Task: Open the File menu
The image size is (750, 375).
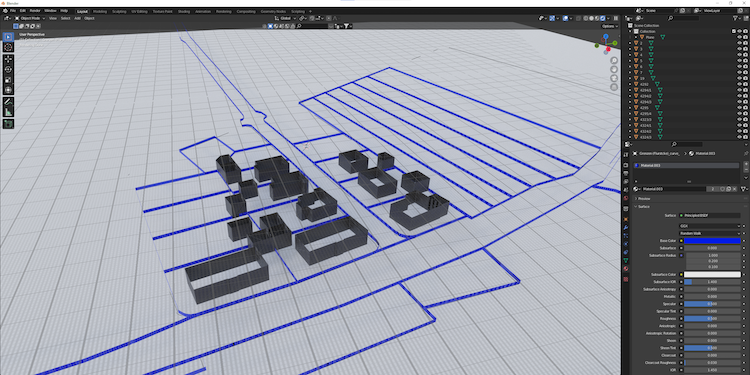Action: (x=12, y=11)
